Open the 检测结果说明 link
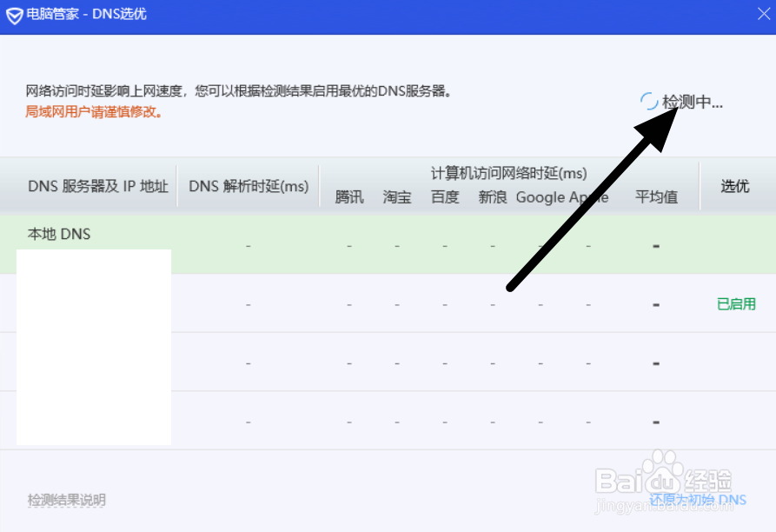Screen dimensions: 776x532 [66, 500]
